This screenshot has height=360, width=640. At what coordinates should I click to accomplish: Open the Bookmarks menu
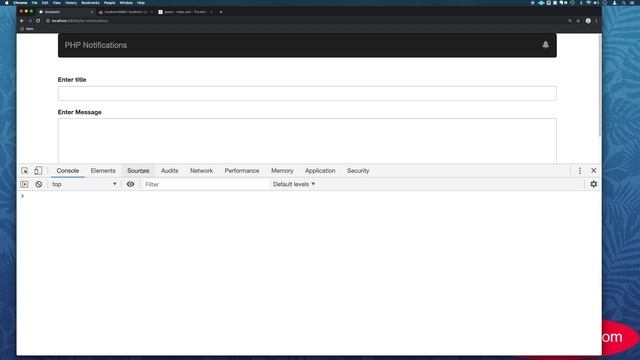point(90,3)
